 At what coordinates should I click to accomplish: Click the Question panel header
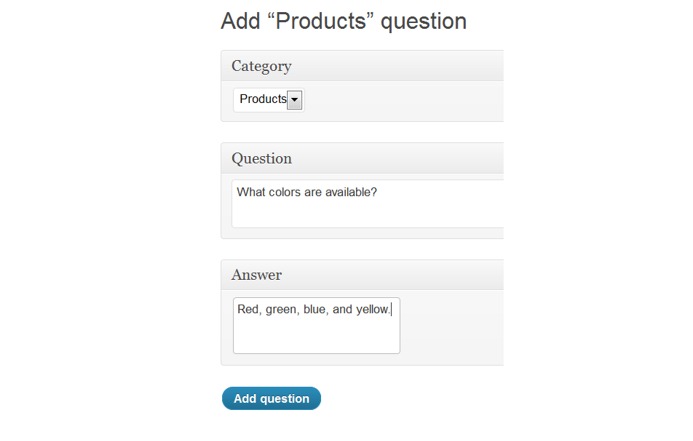click(x=262, y=158)
